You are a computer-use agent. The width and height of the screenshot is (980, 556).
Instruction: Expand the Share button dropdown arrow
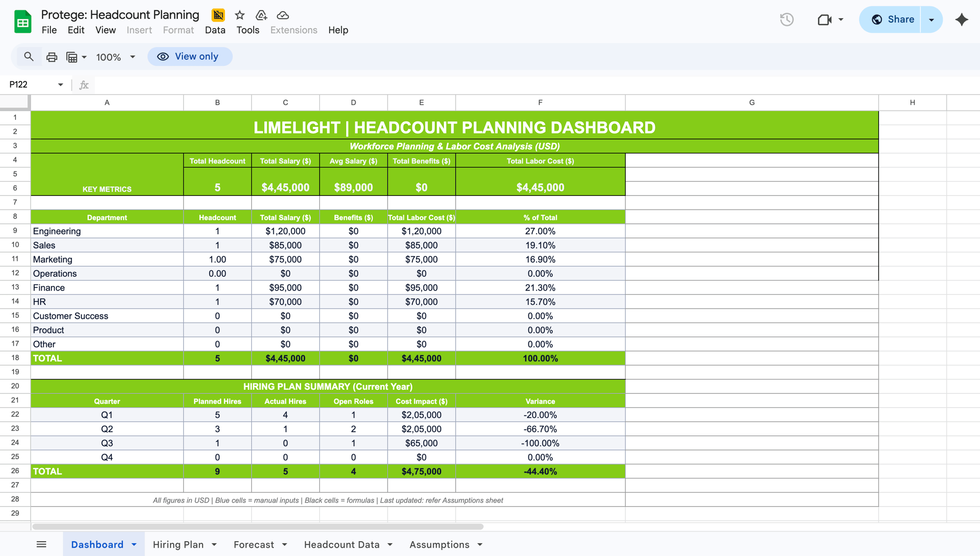point(931,20)
